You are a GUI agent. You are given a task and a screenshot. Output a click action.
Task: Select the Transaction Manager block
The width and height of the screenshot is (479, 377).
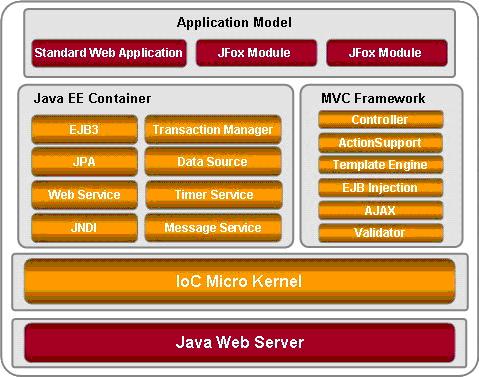[213, 129]
